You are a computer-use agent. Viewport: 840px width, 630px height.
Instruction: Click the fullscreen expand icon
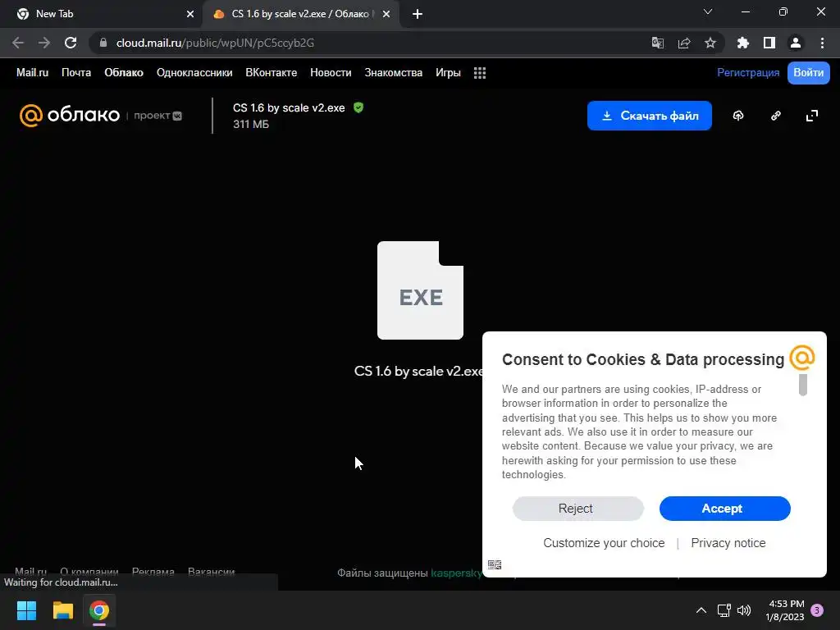(x=812, y=116)
